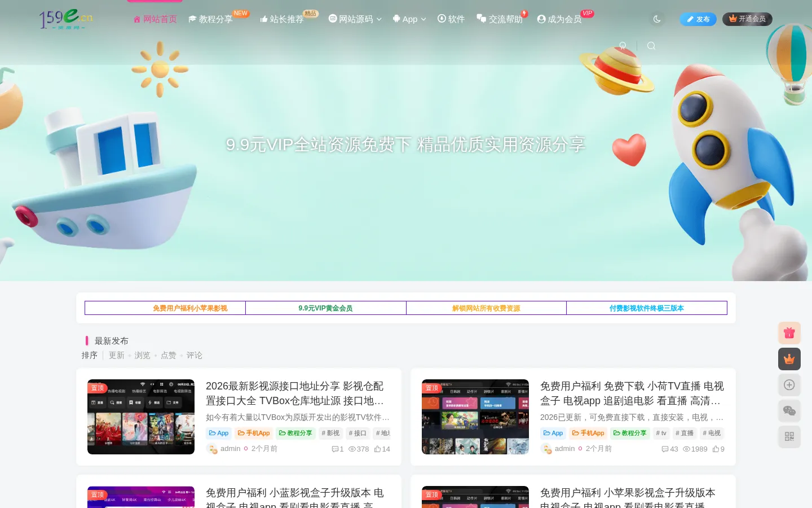Click admin avatar on the 小荷TV post
This screenshot has width=812, height=508.
tap(546, 449)
